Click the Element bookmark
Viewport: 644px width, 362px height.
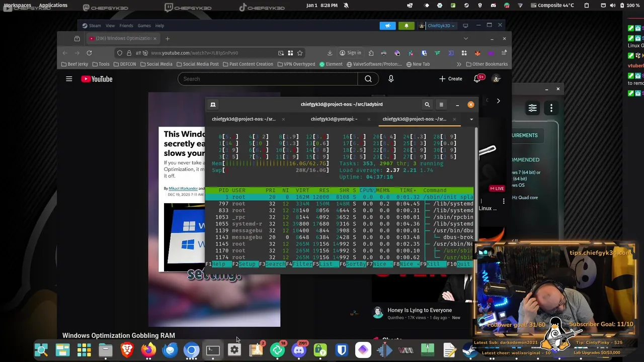(331, 64)
